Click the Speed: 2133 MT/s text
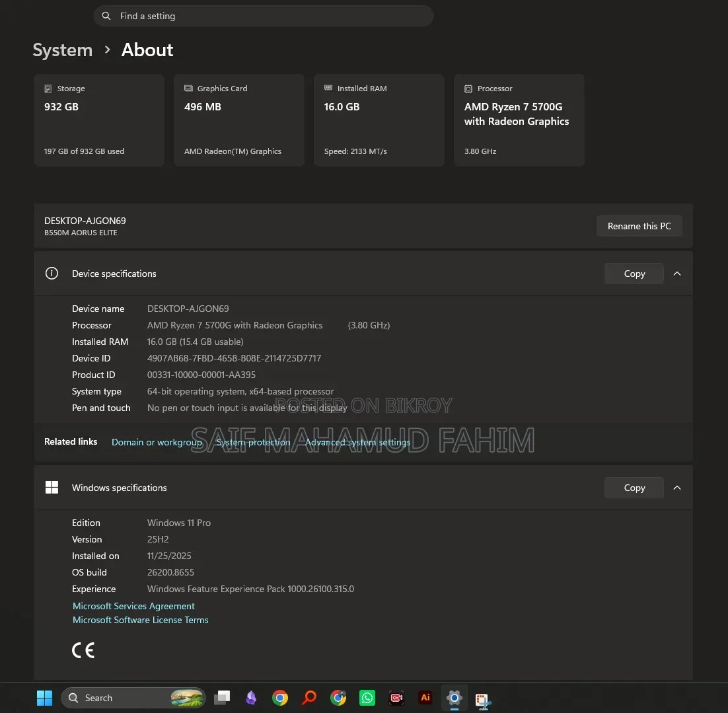The width and height of the screenshot is (728, 713). click(355, 151)
